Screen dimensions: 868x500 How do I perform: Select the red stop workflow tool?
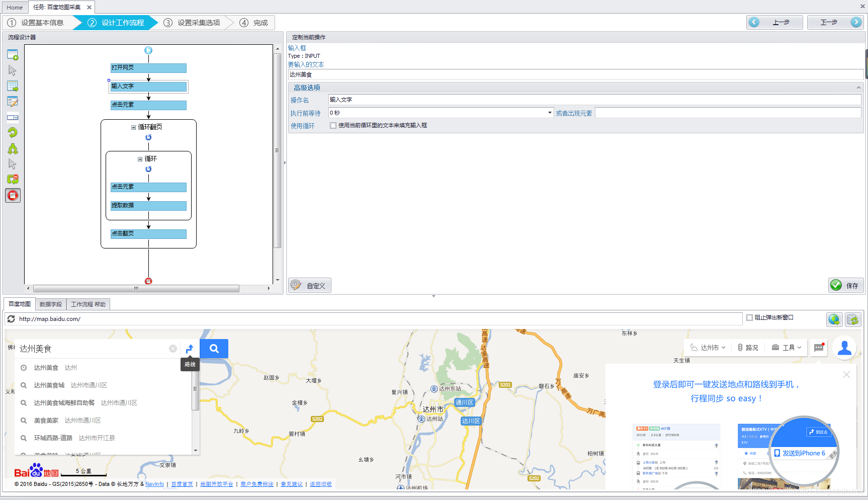click(13, 196)
